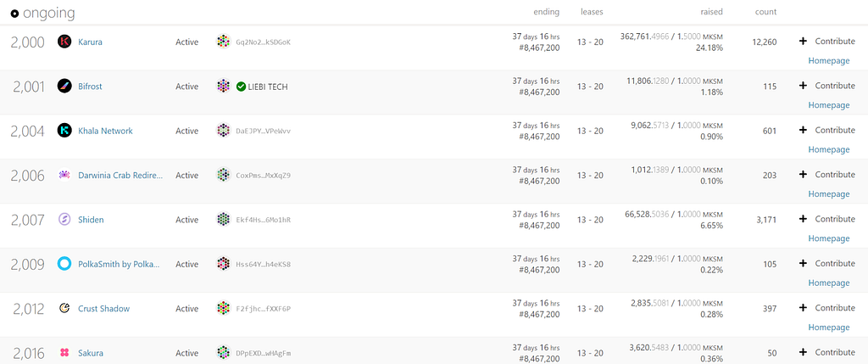Open the Karura parachain link
This screenshot has height=364, width=868.
(x=89, y=42)
